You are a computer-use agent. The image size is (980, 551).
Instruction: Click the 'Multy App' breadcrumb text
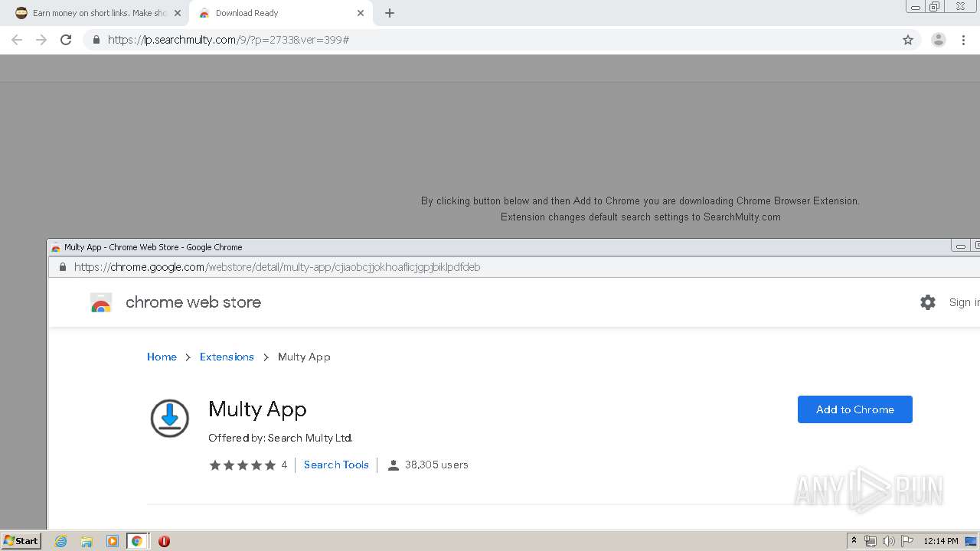click(x=304, y=357)
